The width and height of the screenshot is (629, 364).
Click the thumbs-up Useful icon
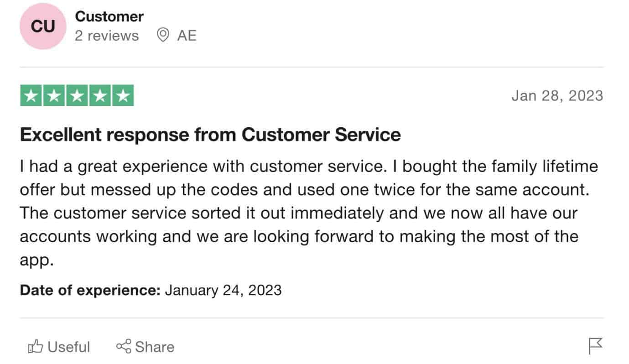[x=36, y=347]
